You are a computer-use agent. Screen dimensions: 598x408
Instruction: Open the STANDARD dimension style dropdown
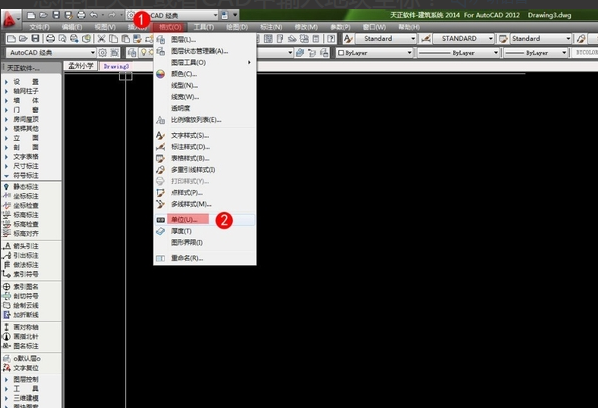coord(464,39)
